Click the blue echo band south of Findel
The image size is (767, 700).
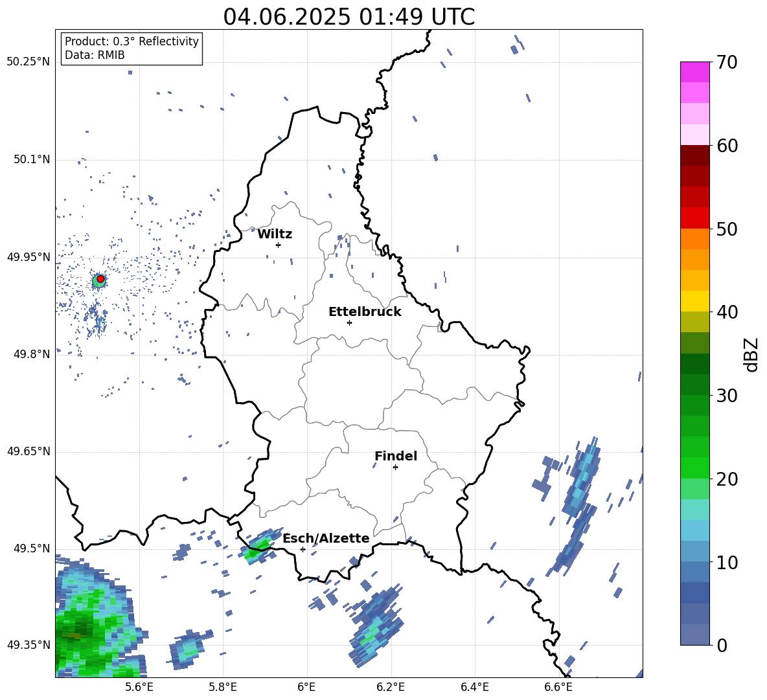click(x=376, y=626)
